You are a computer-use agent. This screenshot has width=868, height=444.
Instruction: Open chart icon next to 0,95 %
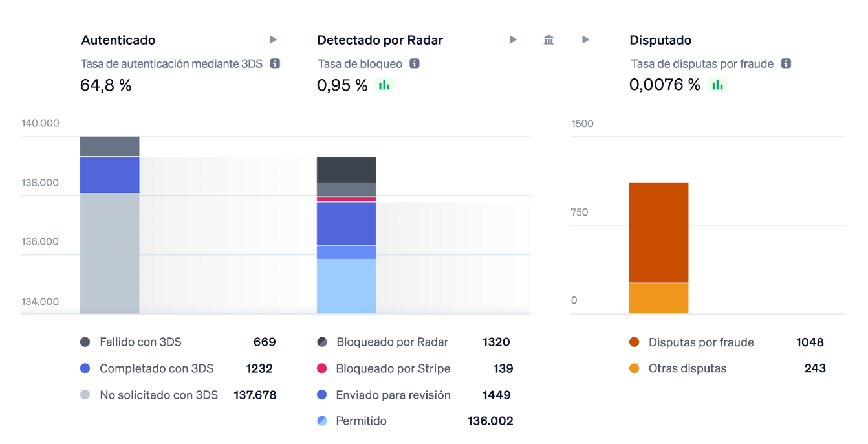(x=384, y=85)
